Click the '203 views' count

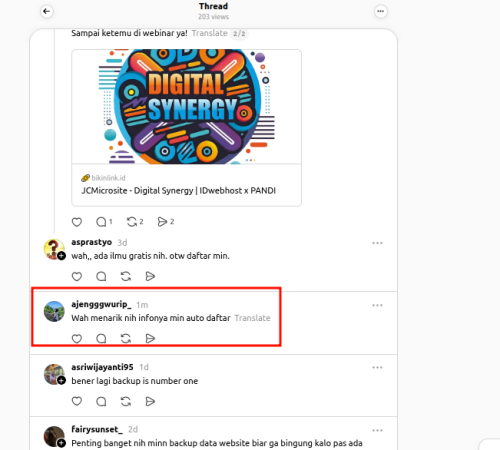click(214, 17)
